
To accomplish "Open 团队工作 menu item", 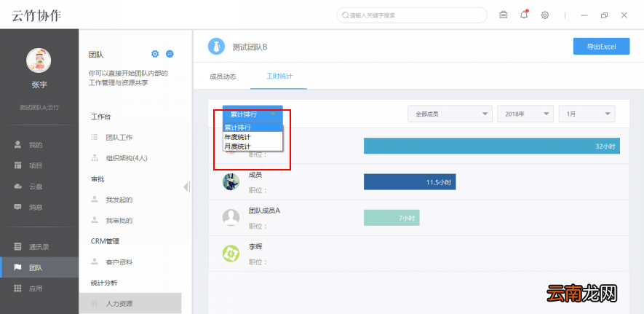I will click(x=119, y=138).
